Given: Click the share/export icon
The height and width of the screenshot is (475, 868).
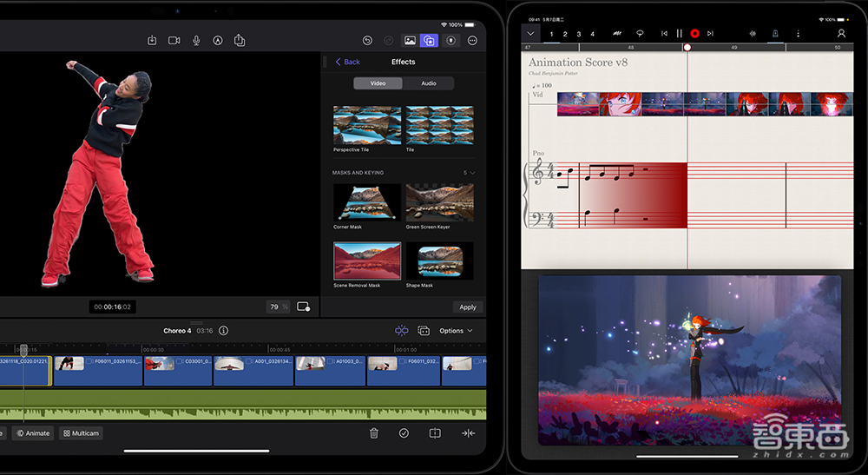Looking at the screenshot, I should [x=240, y=40].
